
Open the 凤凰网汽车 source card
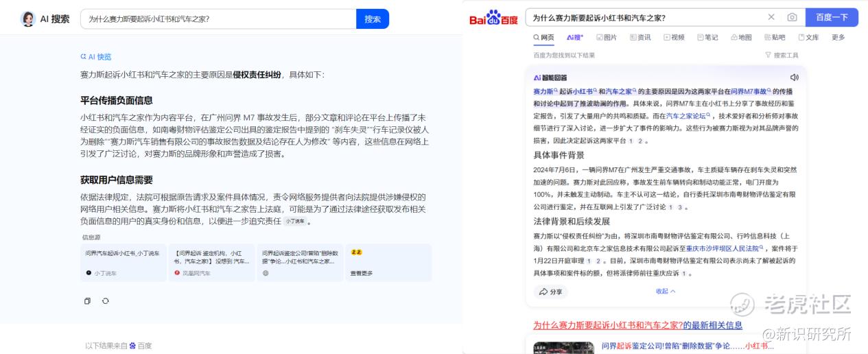211,263
